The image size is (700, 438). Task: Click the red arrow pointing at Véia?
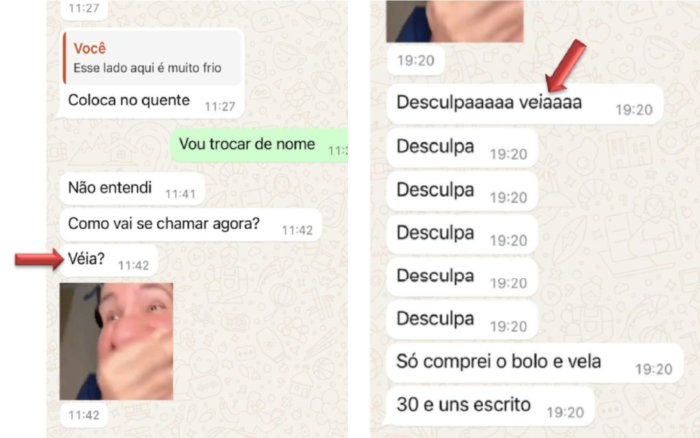pyautogui.click(x=39, y=259)
